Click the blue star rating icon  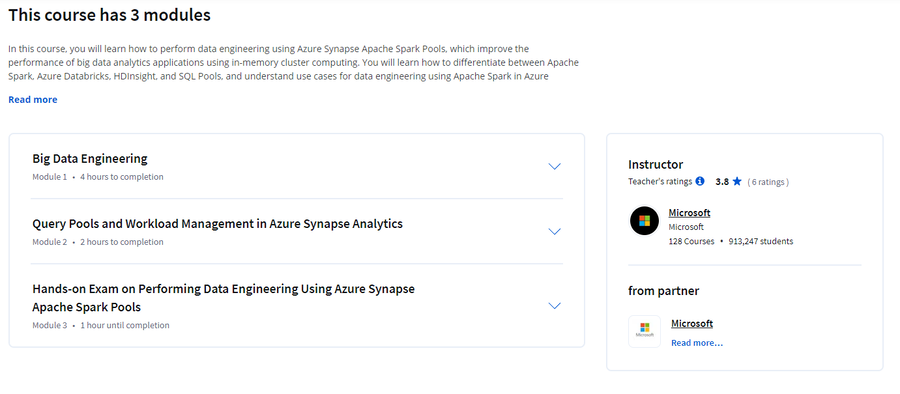737,181
